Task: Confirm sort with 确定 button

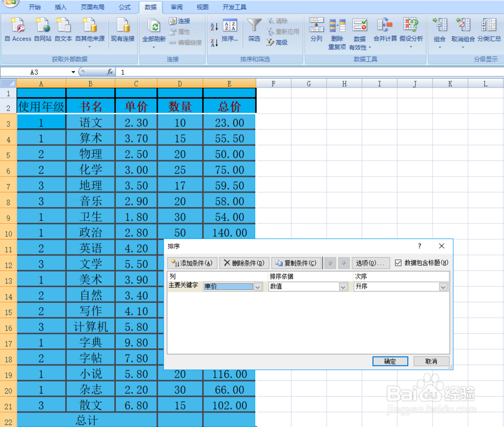Action: (x=390, y=361)
